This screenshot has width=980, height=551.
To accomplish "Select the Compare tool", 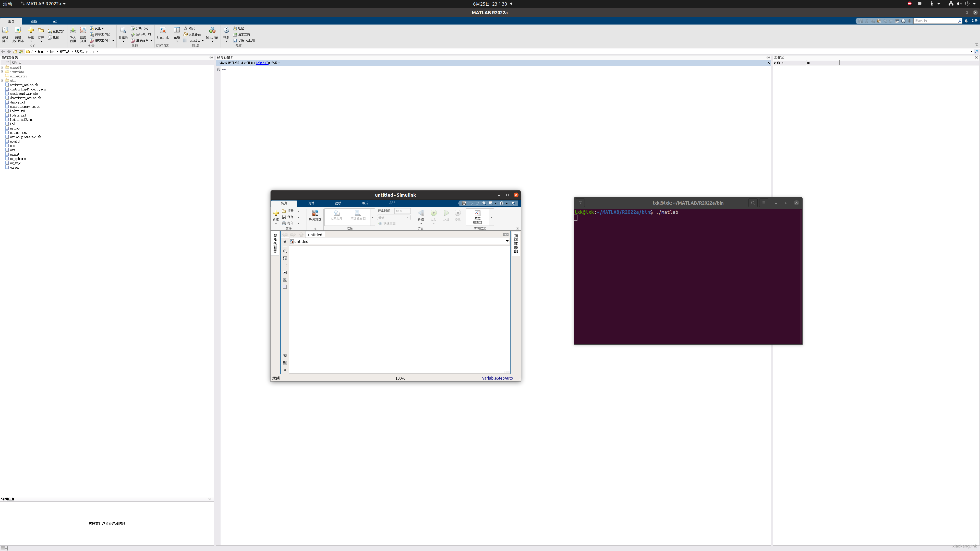I will pos(54,37).
